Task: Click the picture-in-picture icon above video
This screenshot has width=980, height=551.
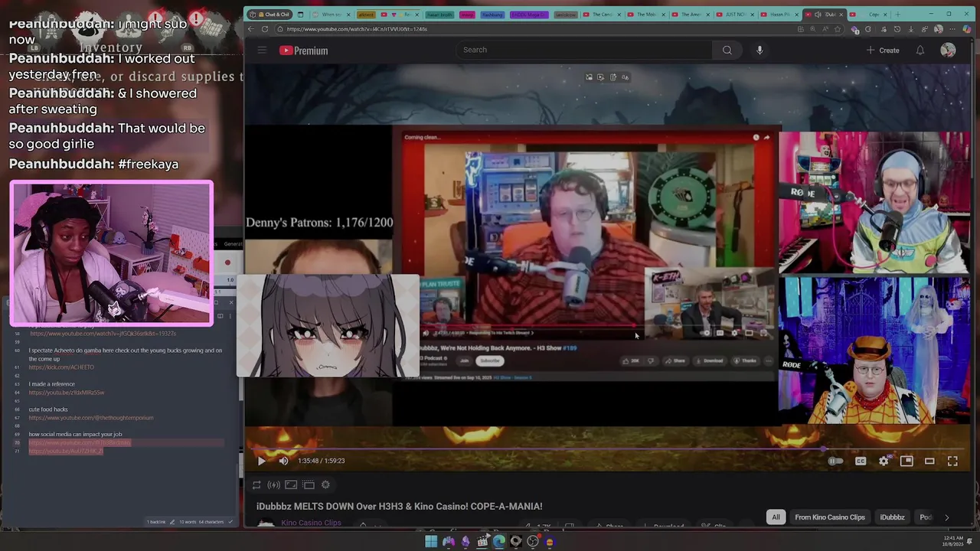Action: point(589,77)
